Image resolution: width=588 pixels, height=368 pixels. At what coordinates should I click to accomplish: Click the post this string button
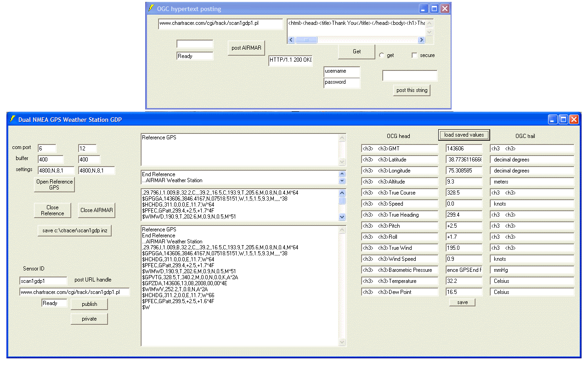(x=412, y=90)
